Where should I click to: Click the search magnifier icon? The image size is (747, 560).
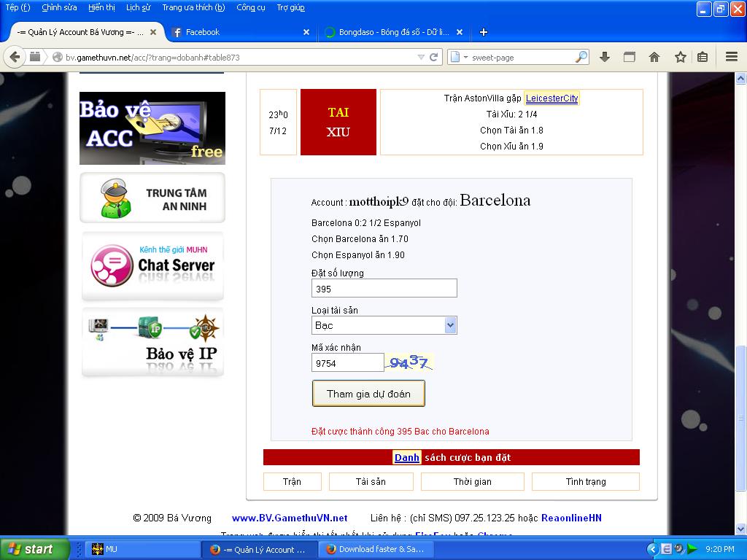tap(581, 57)
